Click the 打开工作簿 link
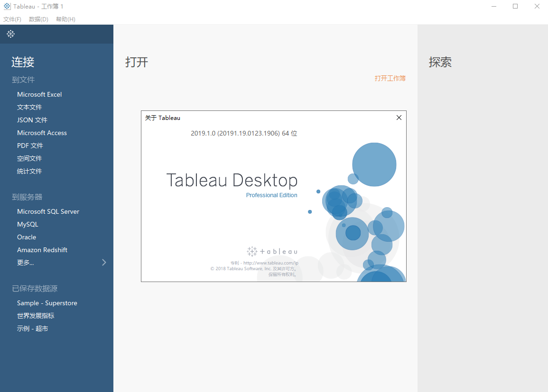The width and height of the screenshot is (548, 392). pyautogui.click(x=390, y=78)
